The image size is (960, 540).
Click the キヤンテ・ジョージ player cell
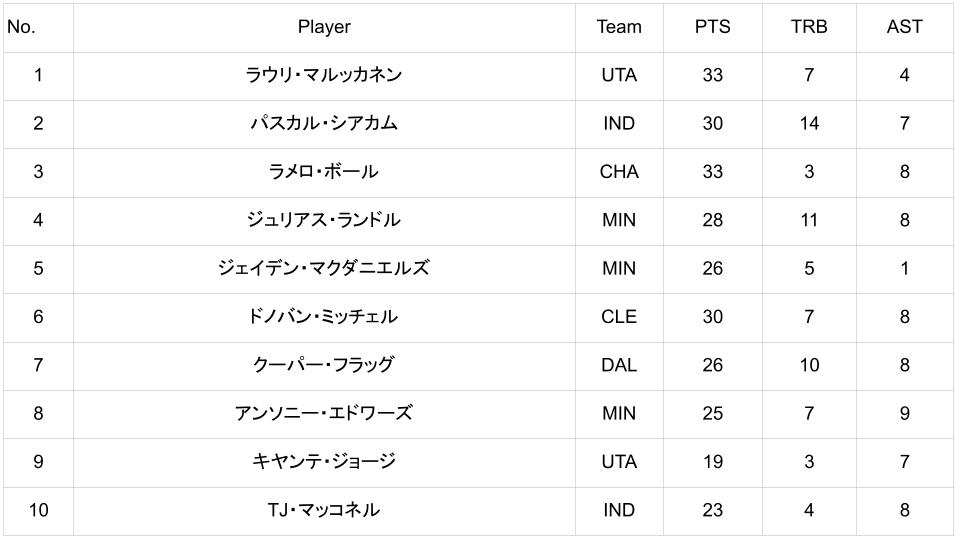(324, 461)
